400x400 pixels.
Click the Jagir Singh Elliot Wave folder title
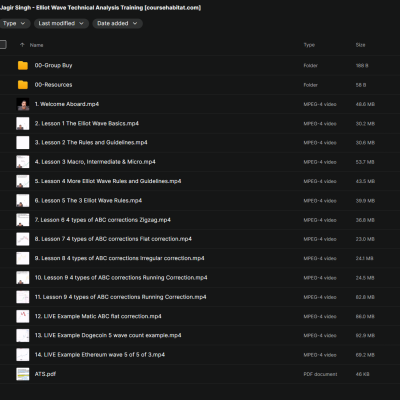pyautogui.click(x=100, y=8)
